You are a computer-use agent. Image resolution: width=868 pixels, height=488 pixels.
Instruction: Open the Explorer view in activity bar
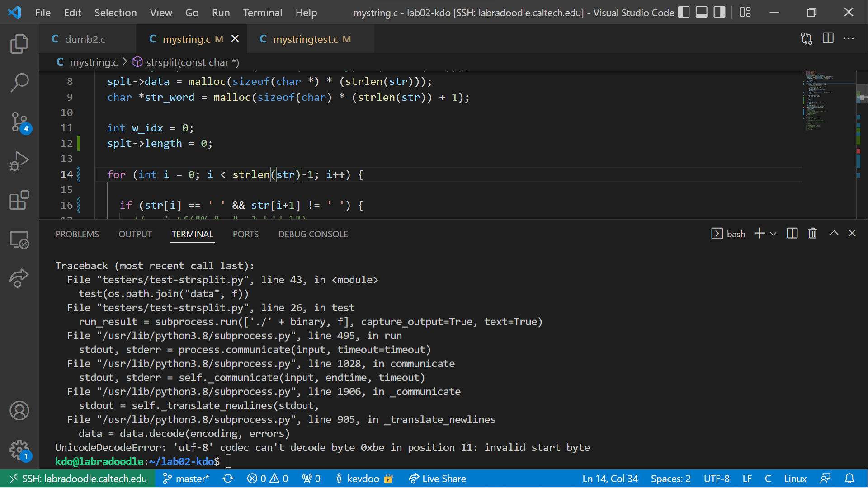point(19,44)
